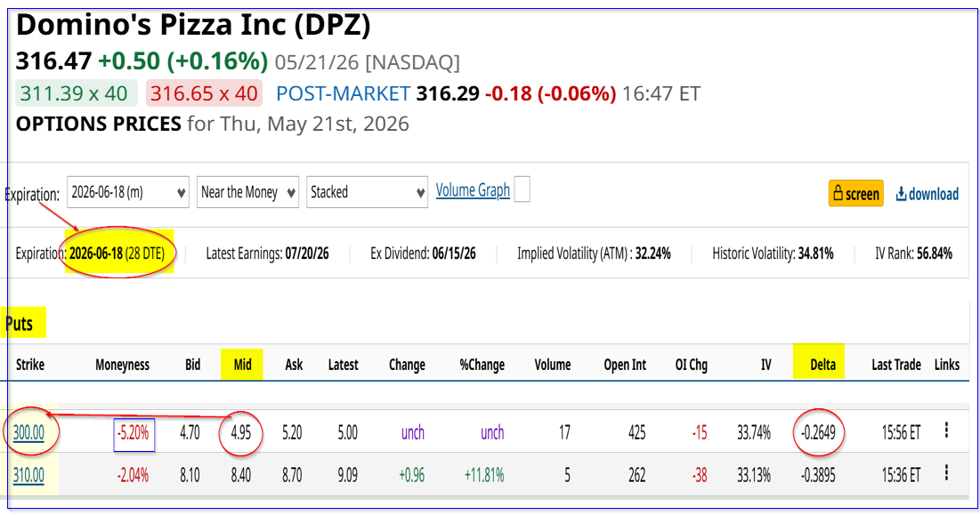The width and height of the screenshot is (980, 515).
Task: Open the Stacked view dropdown
Action: pos(367,192)
